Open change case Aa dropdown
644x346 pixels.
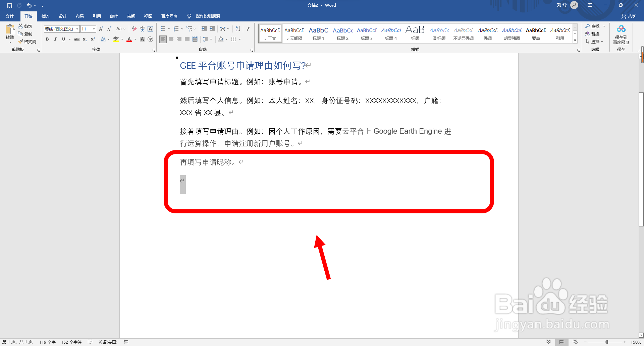tap(121, 29)
